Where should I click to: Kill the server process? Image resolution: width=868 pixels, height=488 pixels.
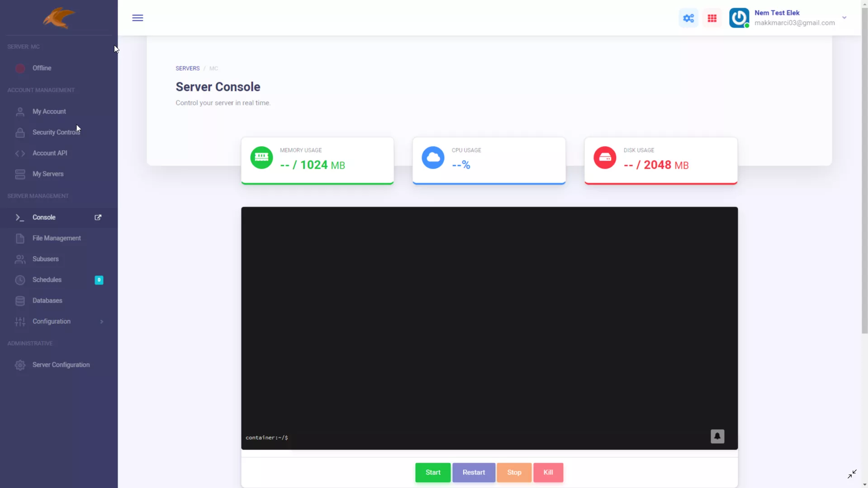tap(548, 472)
